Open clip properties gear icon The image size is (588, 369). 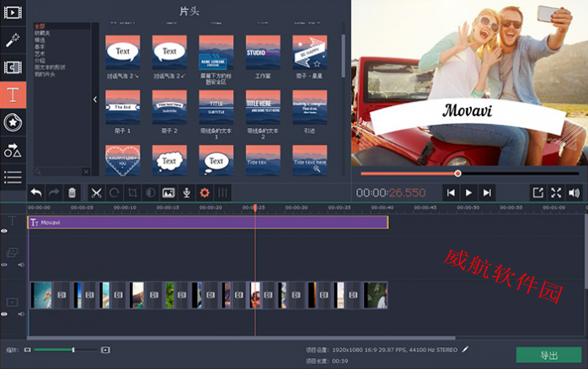click(204, 193)
